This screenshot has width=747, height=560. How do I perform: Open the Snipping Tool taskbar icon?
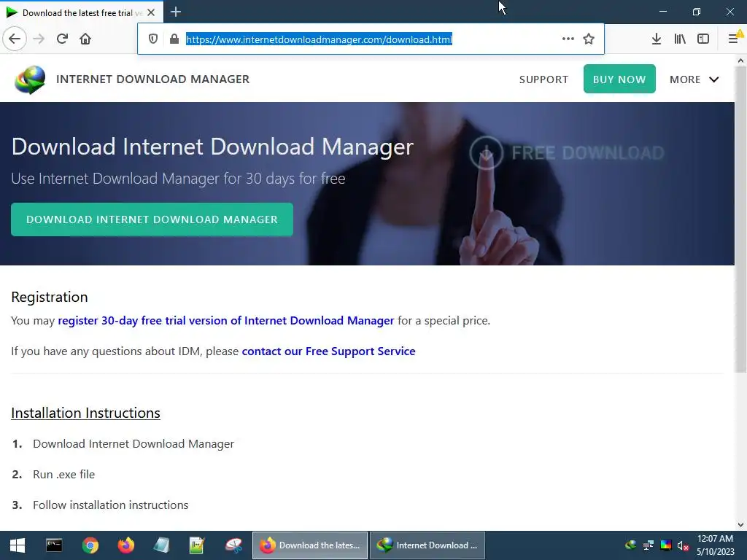(233, 545)
